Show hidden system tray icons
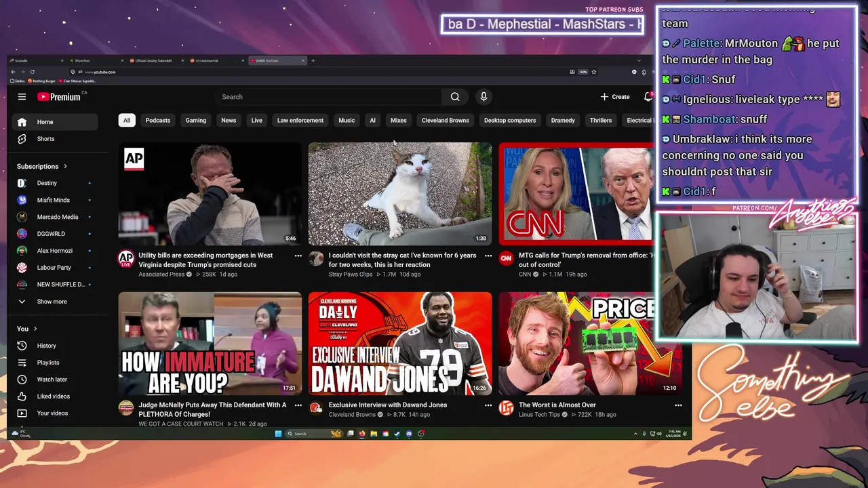The image size is (868, 488). [635, 434]
